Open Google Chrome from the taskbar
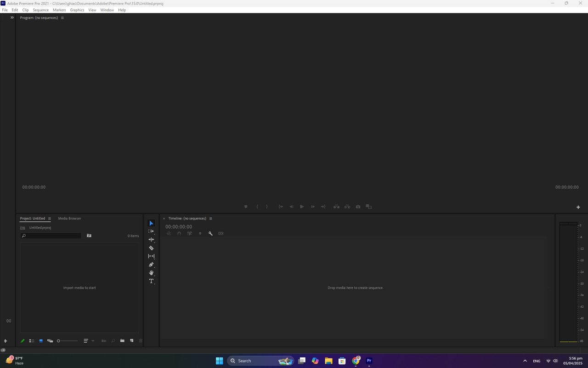588x368 pixels. 356,361
